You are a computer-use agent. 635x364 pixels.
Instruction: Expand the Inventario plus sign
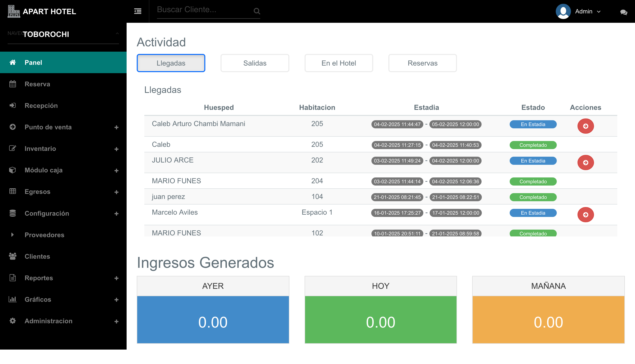116,149
